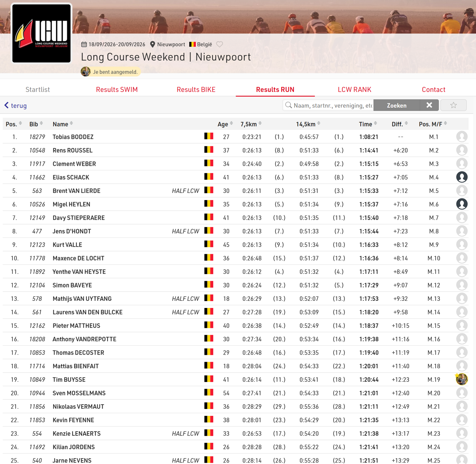Sort by the 7,5km split column
476x464 pixels.
[251, 124]
